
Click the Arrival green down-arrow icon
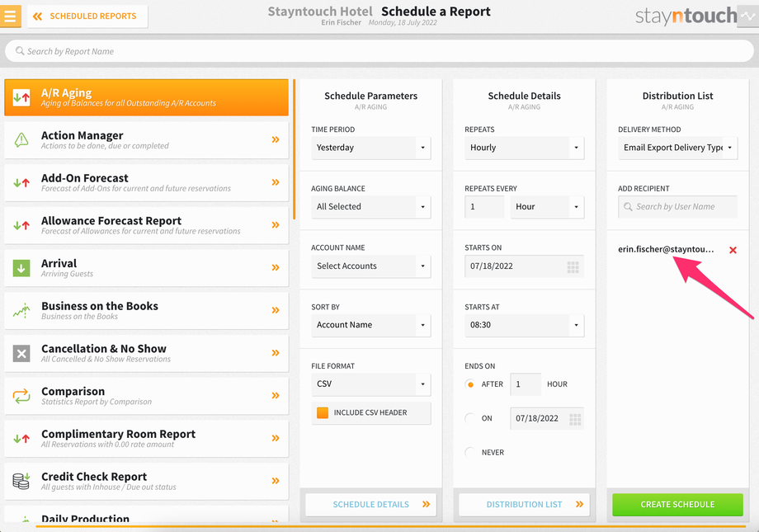[21, 268]
